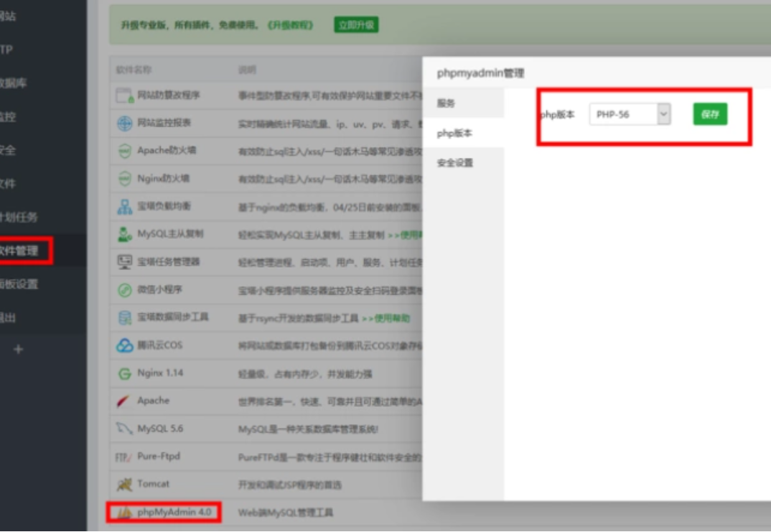771x532 pixels.
Task: Open the 安全设置 tab
Action: pos(455,163)
